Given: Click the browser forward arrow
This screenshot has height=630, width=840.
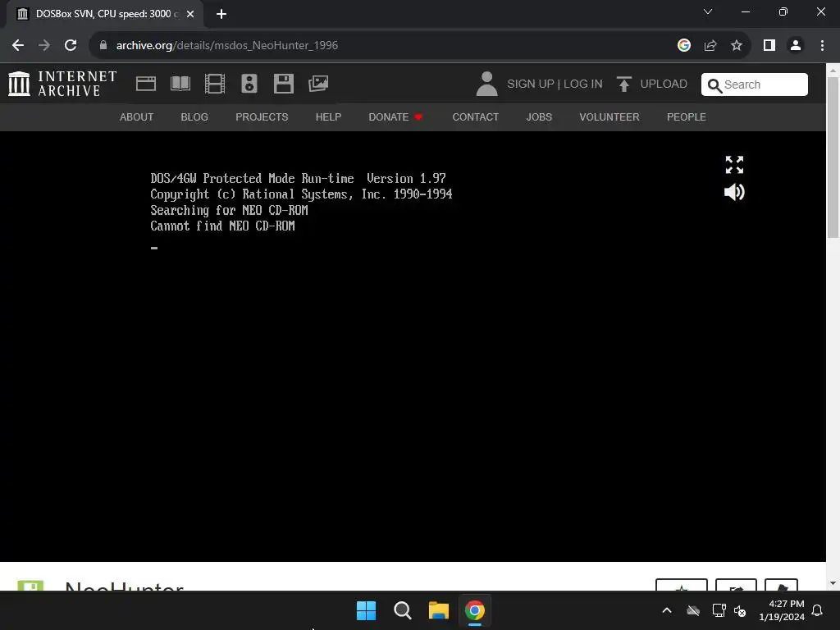Looking at the screenshot, I should point(44,46).
